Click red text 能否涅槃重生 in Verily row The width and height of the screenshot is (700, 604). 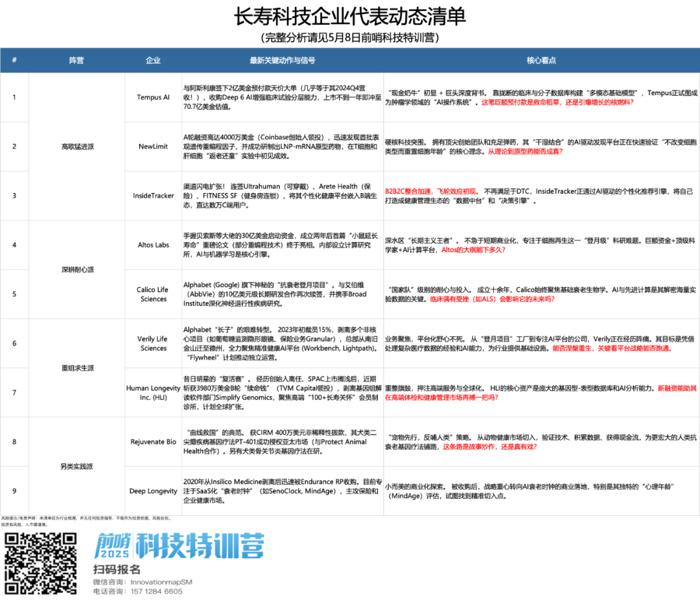(x=612, y=348)
